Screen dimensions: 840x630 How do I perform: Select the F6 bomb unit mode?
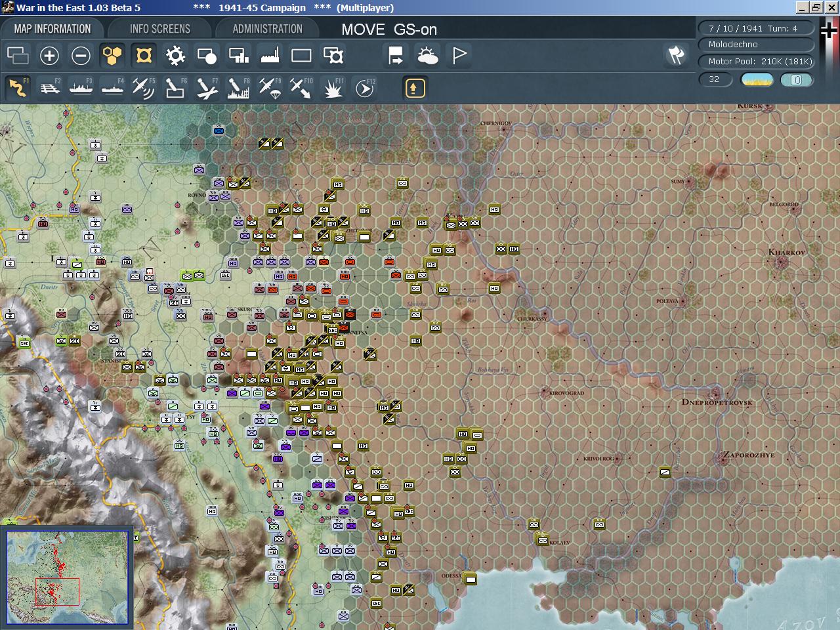[175, 88]
